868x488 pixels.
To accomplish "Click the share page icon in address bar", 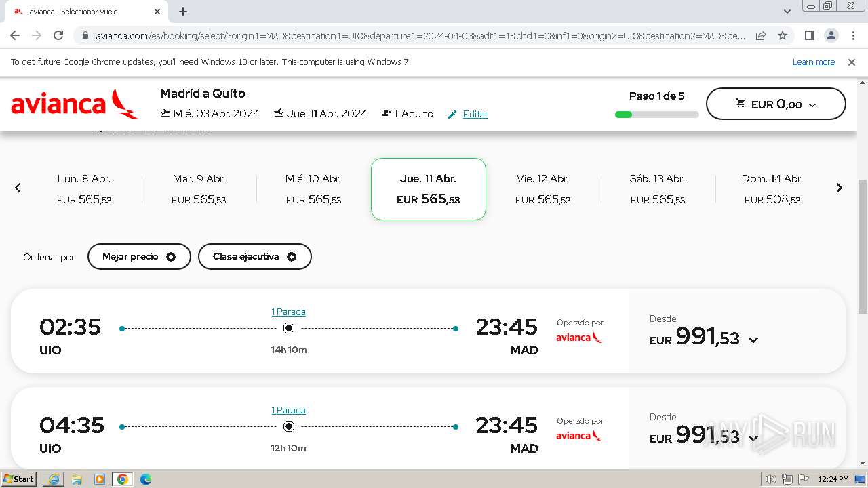I will (x=761, y=35).
